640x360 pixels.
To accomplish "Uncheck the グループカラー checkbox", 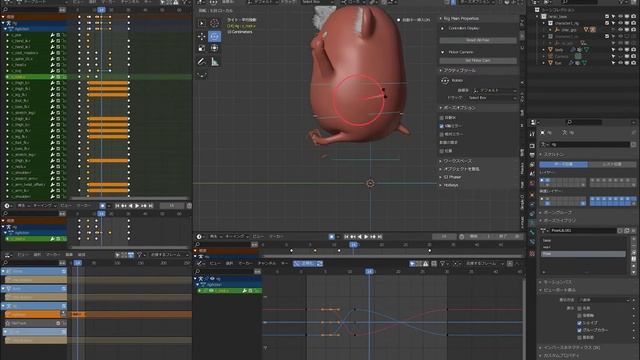I will click(x=580, y=330).
